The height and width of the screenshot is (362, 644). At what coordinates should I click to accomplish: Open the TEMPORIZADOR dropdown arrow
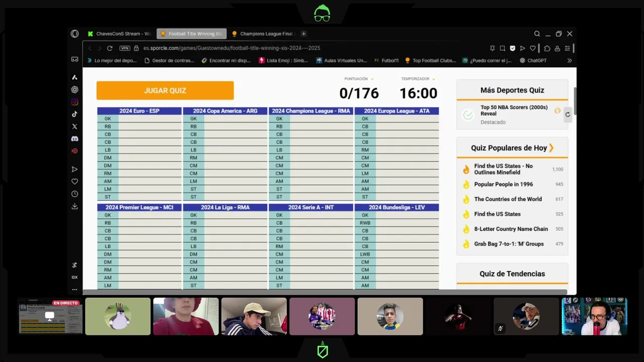point(434,79)
